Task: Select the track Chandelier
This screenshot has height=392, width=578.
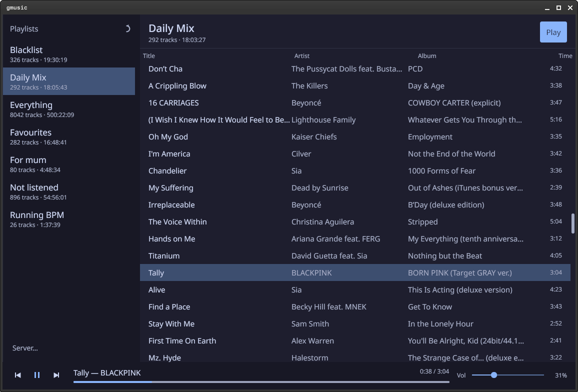Action: [355, 170]
